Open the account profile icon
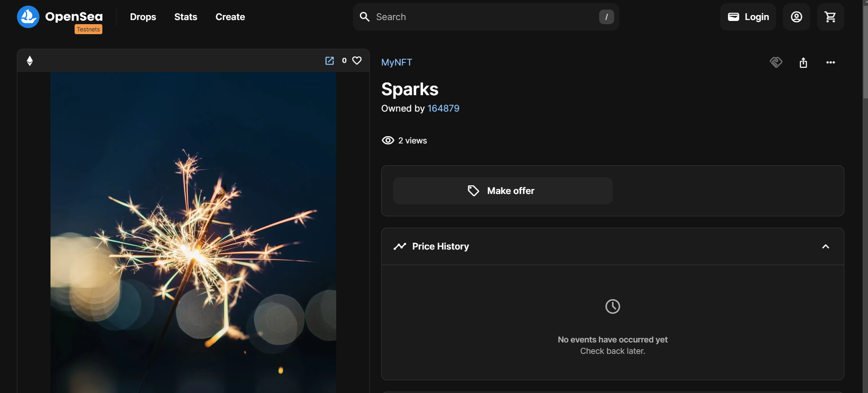The height and width of the screenshot is (393, 868). pyautogui.click(x=796, y=17)
